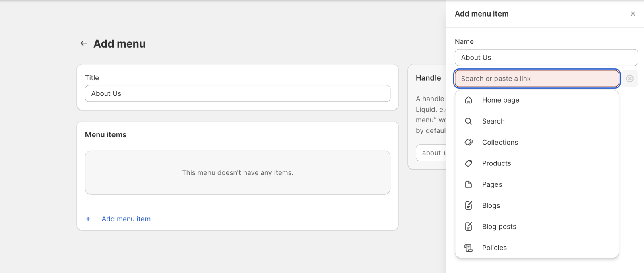Click the Name label in side panel
This screenshot has height=273, width=644.
[464, 41]
